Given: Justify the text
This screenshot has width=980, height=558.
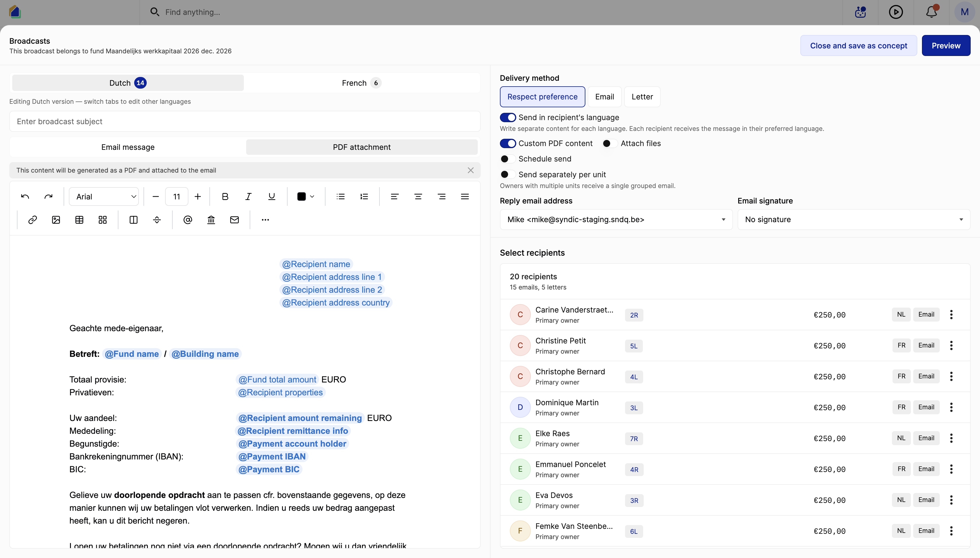Looking at the screenshot, I should click(x=465, y=196).
